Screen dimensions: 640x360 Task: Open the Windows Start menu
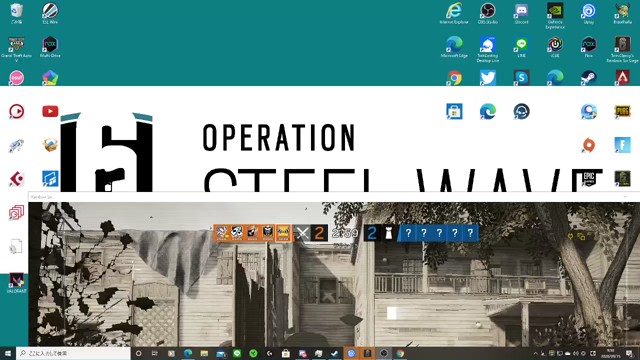pyautogui.click(x=8, y=353)
